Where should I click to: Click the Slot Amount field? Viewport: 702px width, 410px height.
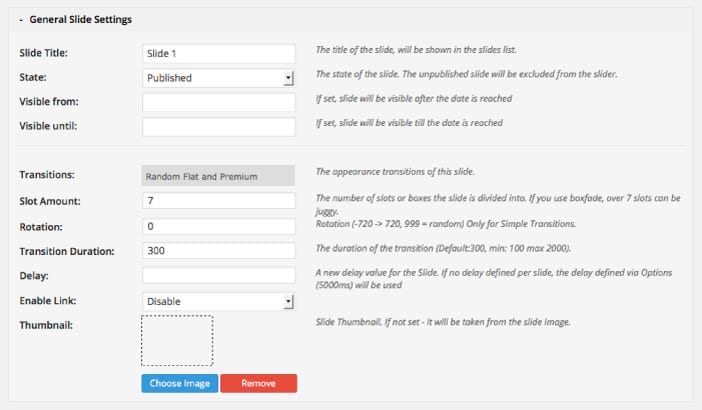219,201
